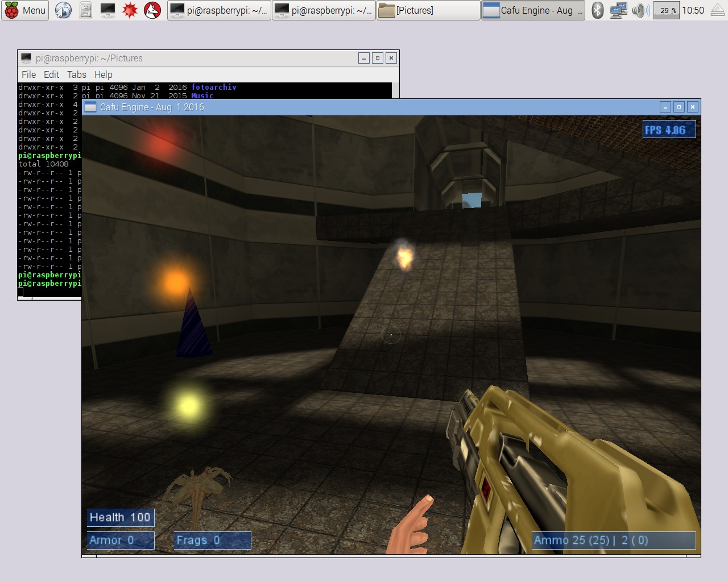Open the network connections tray icon
This screenshot has height=582, width=728.
click(x=618, y=10)
